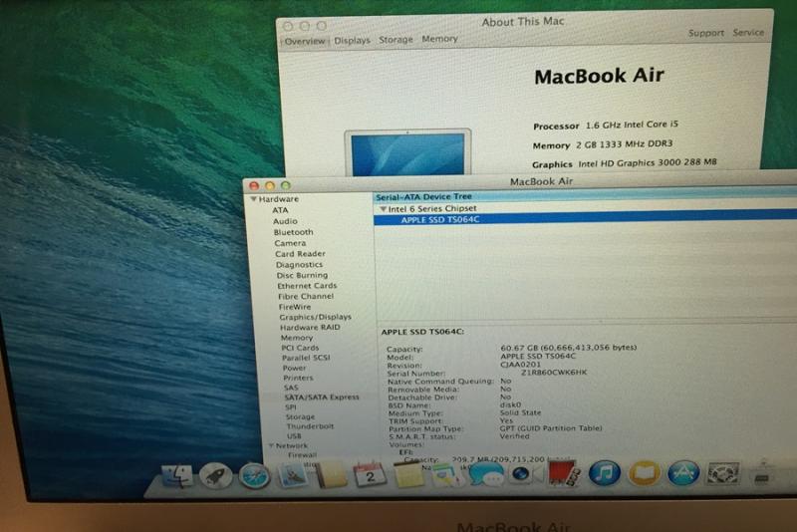Launch Launchpad rocket icon in Dock

215,475
